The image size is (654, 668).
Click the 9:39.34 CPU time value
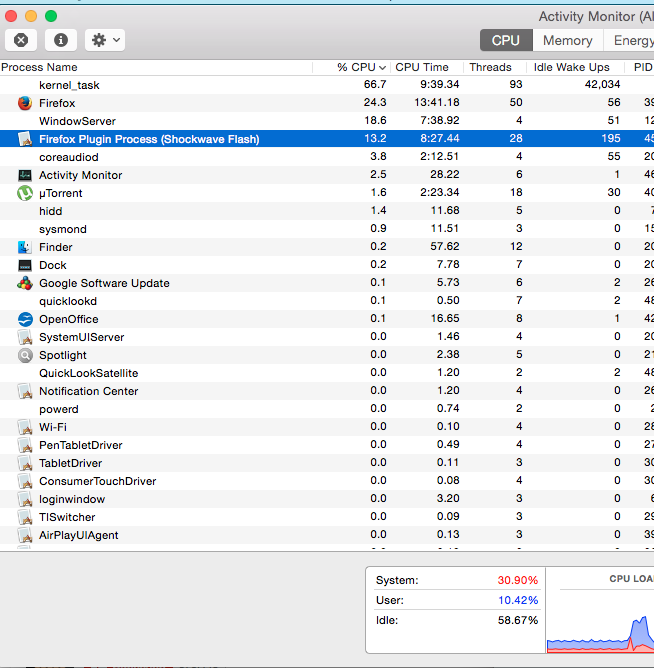pos(440,84)
